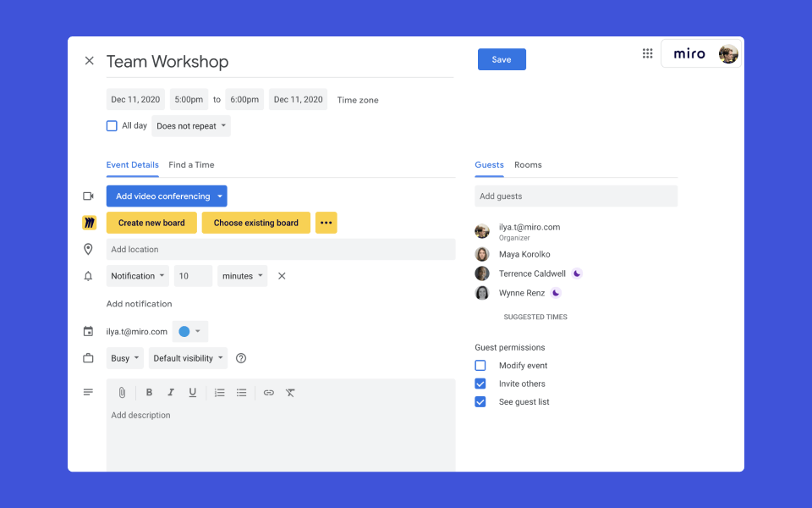Click Maya Korolko's avatar
This screenshot has width=812, height=508.
pyautogui.click(x=482, y=254)
